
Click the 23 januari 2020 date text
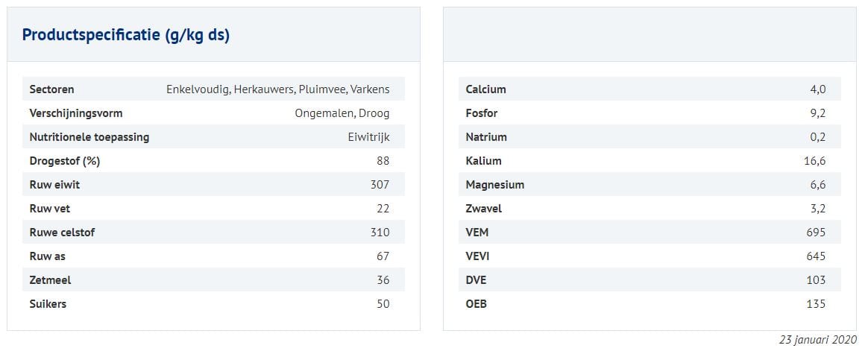(x=819, y=339)
